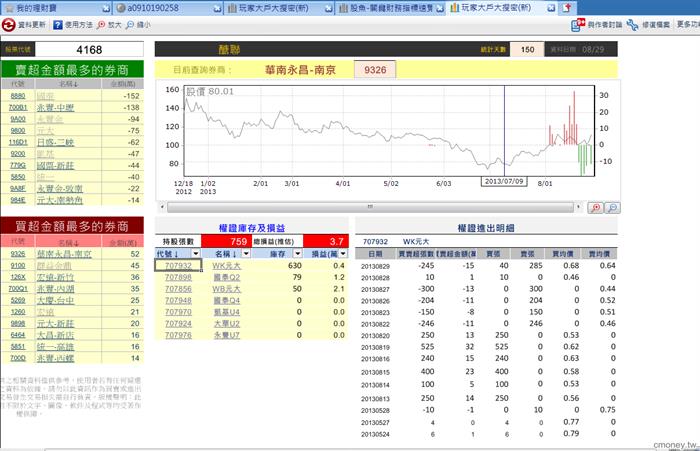
Task: Open warrant code 707924
Action: click(x=178, y=324)
